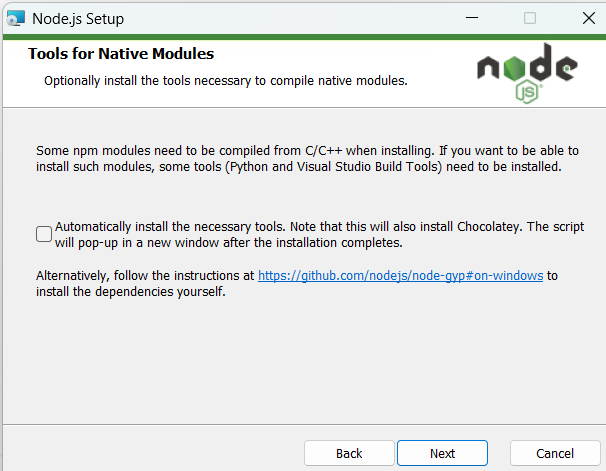
Task: Cancel the Node.js installation
Action: click(555, 453)
